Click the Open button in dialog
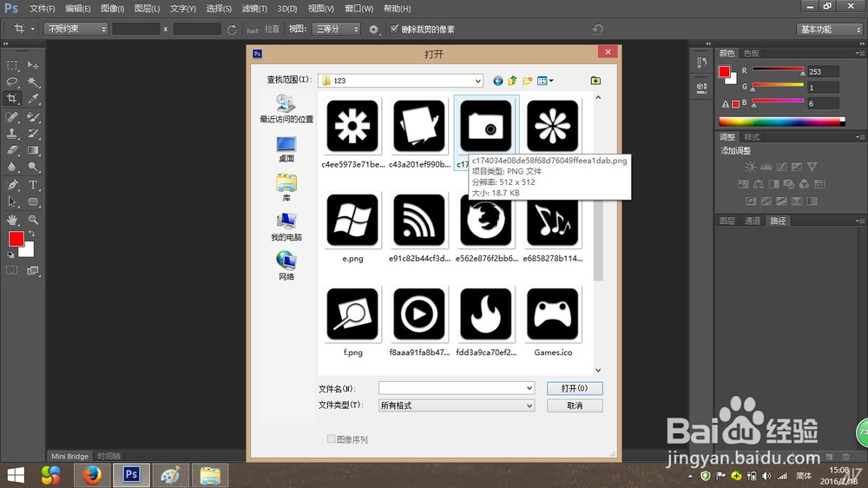This screenshot has width=868, height=488. [x=575, y=388]
